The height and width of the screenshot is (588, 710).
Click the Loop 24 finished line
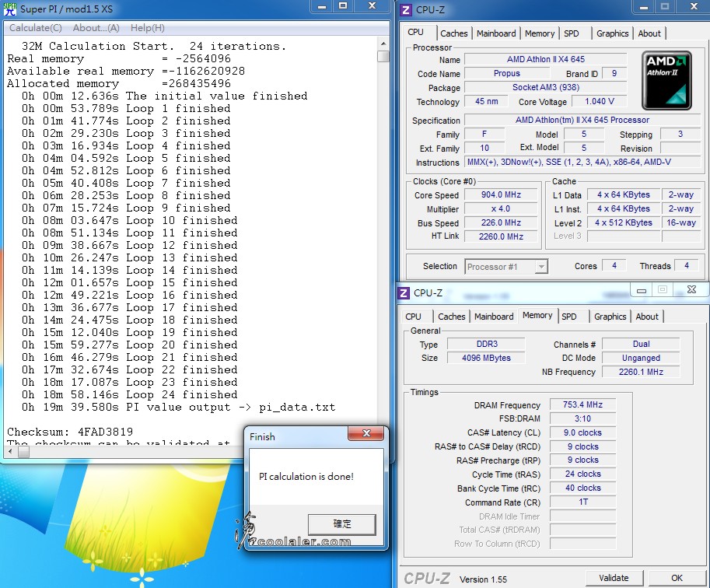pyautogui.click(x=130, y=394)
